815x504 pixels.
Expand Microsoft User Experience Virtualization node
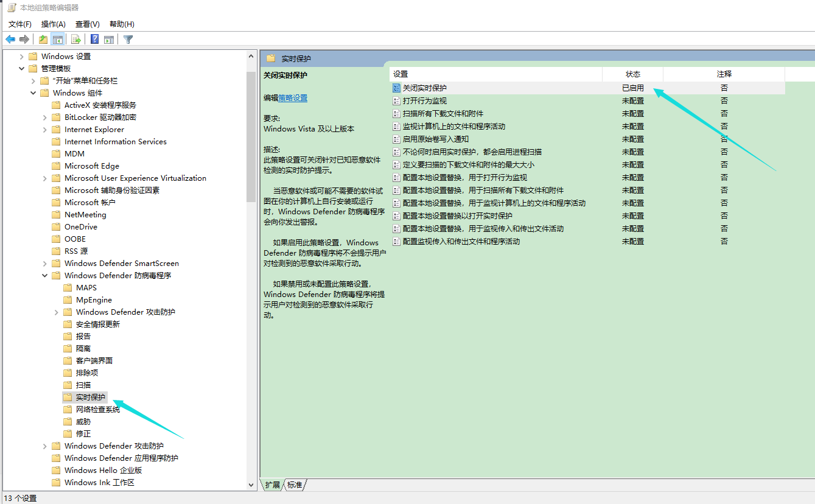(44, 178)
